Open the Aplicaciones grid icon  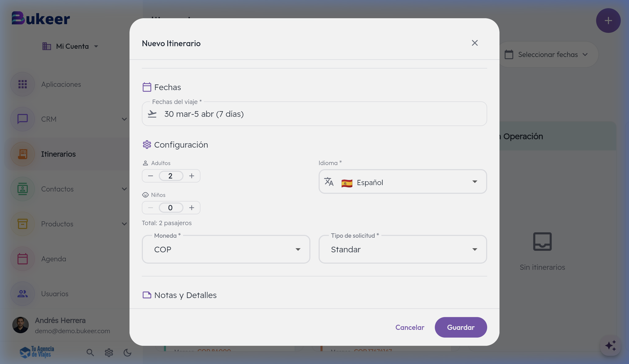coord(23,84)
